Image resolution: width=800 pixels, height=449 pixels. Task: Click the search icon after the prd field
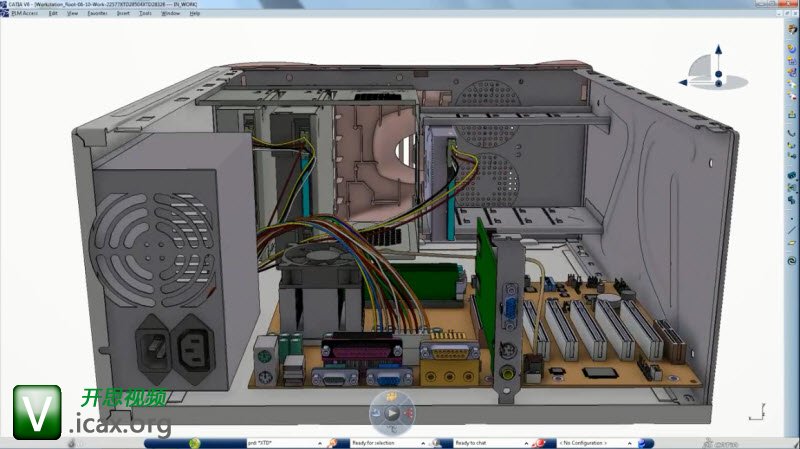pyautogui.click(x=333, y=442)
